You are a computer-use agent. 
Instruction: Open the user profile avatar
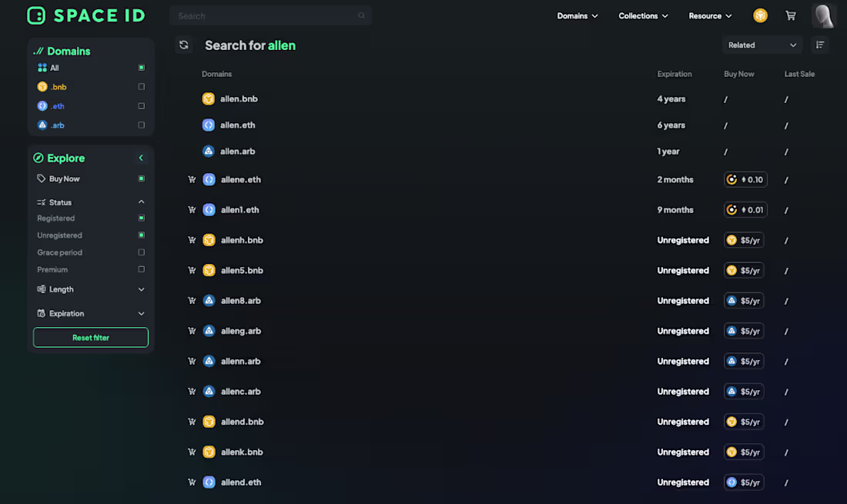click(x=824, y=15)
